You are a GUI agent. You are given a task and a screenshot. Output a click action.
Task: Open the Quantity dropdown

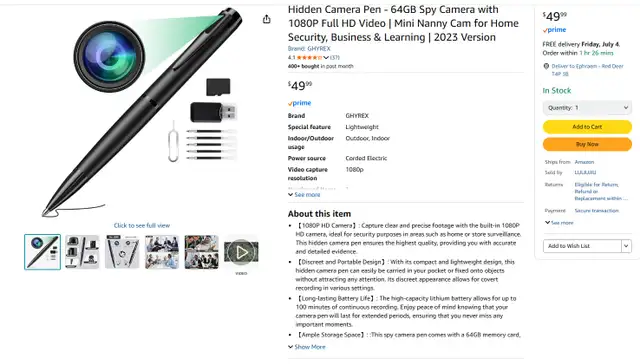[587, 108]
